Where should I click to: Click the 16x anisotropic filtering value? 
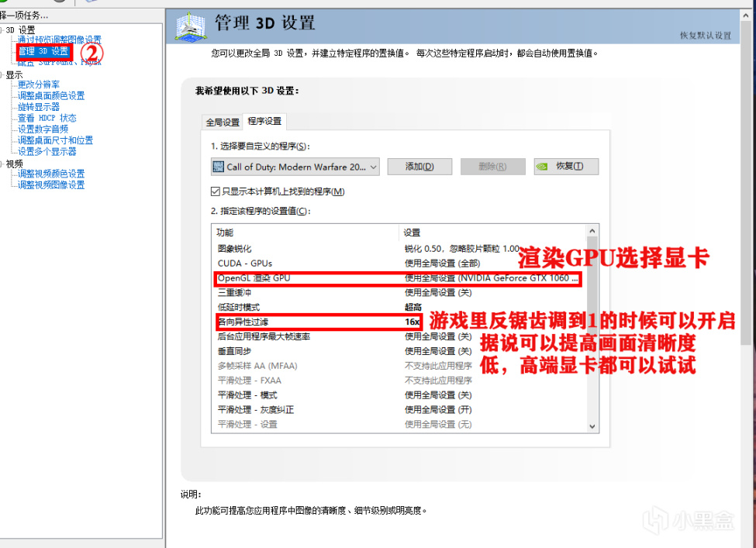click(x=412, y=322)
